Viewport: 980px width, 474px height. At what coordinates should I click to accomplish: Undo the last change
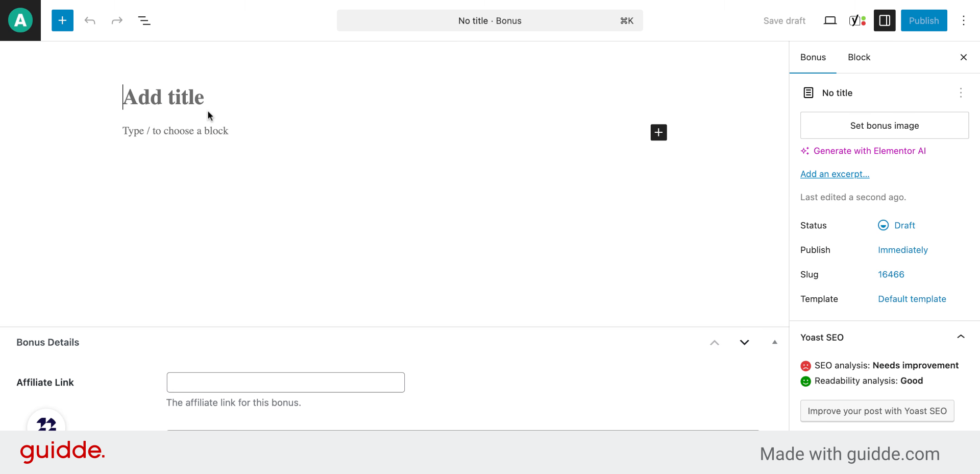(90, 20)
